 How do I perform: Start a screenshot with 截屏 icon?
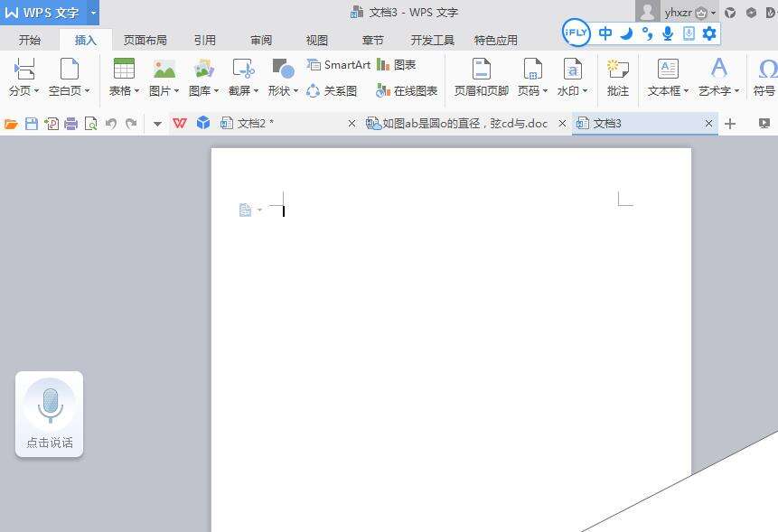coord(244,69)
